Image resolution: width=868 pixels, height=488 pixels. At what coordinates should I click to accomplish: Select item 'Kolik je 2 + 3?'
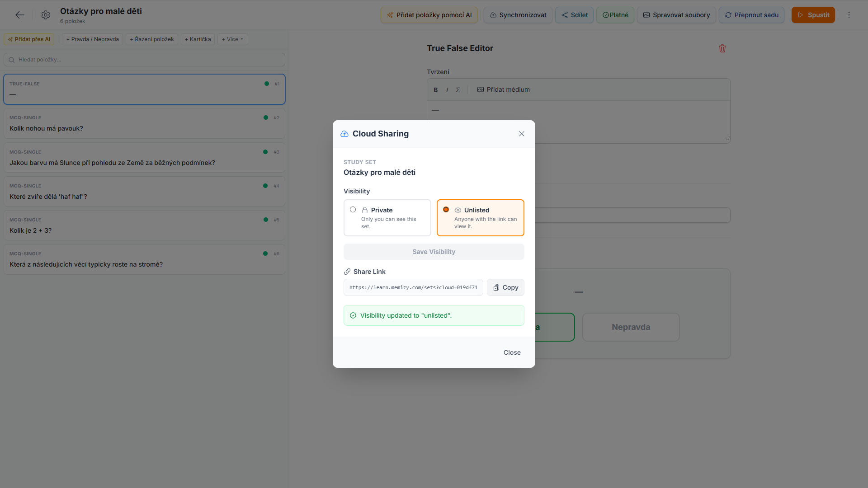click(x=144, y=225)
